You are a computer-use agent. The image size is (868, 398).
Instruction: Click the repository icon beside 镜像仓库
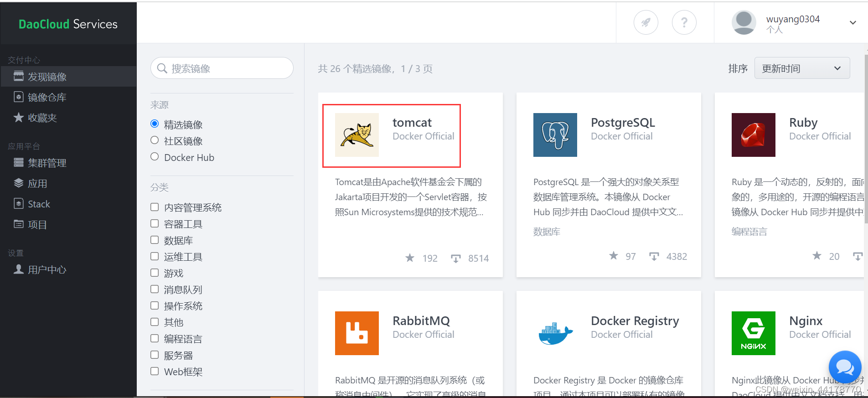pos(19,97)
